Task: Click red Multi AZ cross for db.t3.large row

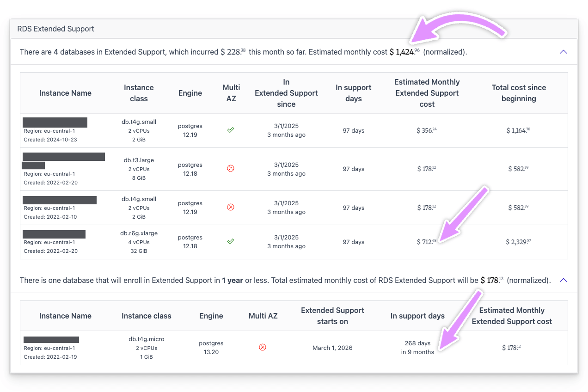Action: tap(231, 169)
